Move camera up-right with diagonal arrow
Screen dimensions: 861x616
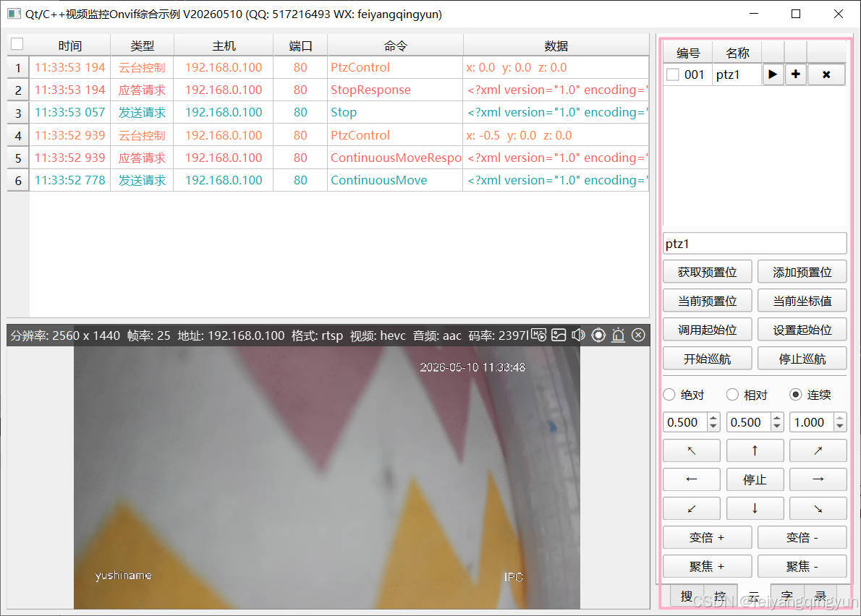[818, 451]
